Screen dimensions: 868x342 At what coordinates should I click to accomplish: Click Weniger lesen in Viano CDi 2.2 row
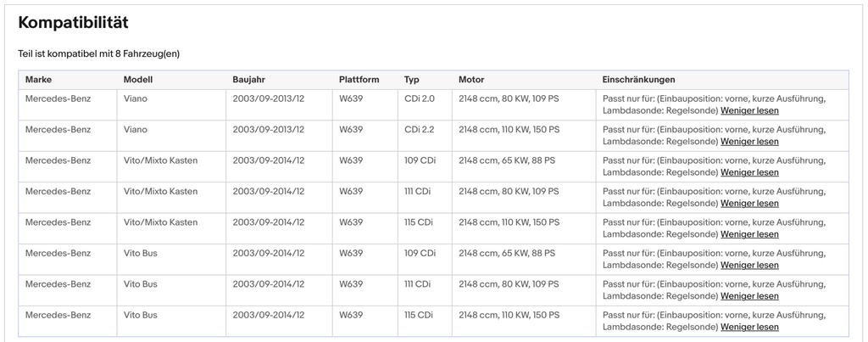(x=749, y=142)
